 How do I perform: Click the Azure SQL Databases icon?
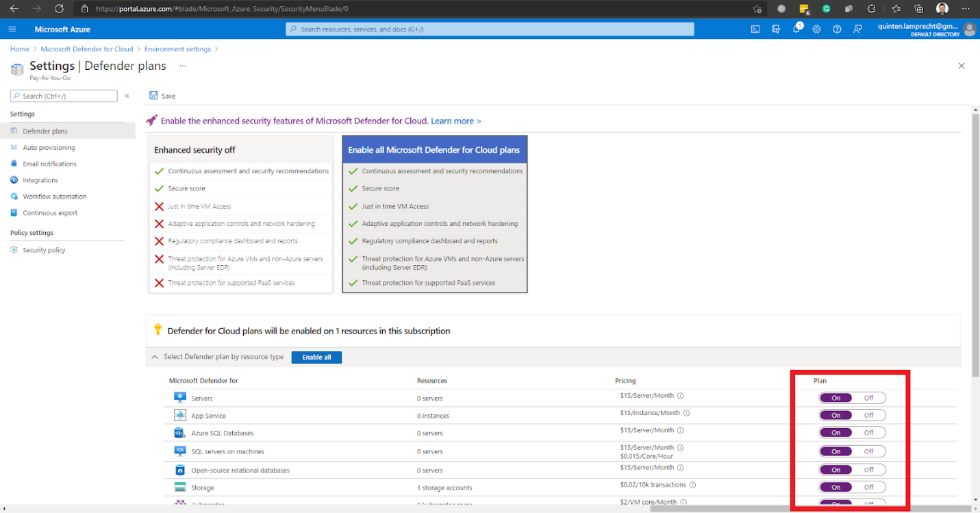point(180,434)
